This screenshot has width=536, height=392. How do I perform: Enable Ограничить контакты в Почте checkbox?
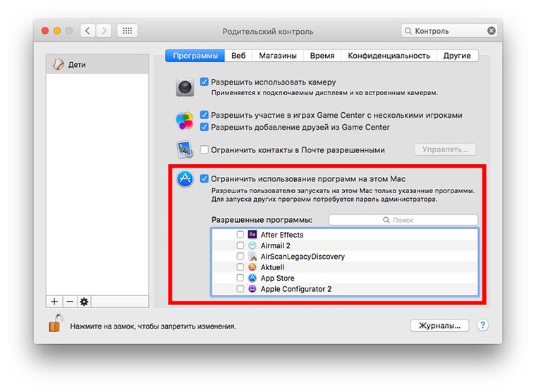204,149
